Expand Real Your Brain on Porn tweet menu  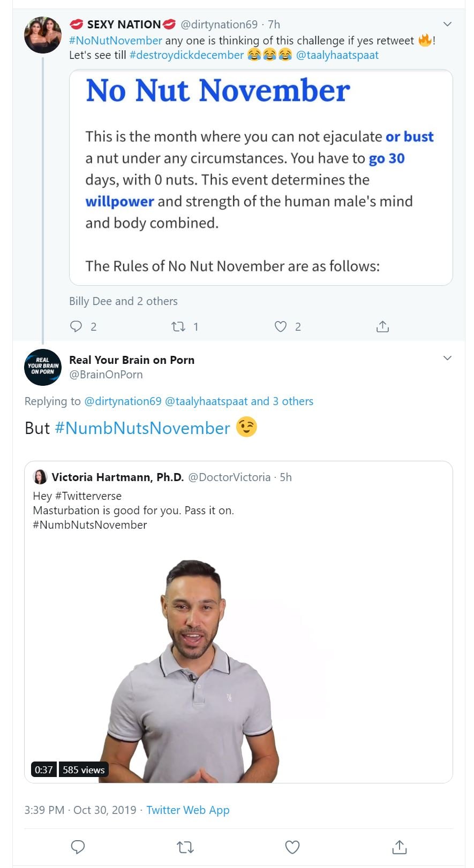448,358
